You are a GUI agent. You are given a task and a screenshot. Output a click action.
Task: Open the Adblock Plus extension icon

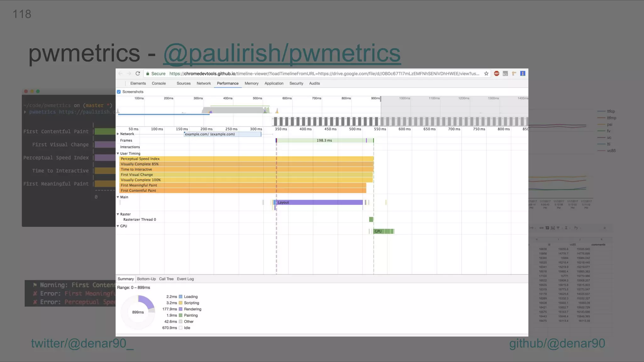coord(497,74)
